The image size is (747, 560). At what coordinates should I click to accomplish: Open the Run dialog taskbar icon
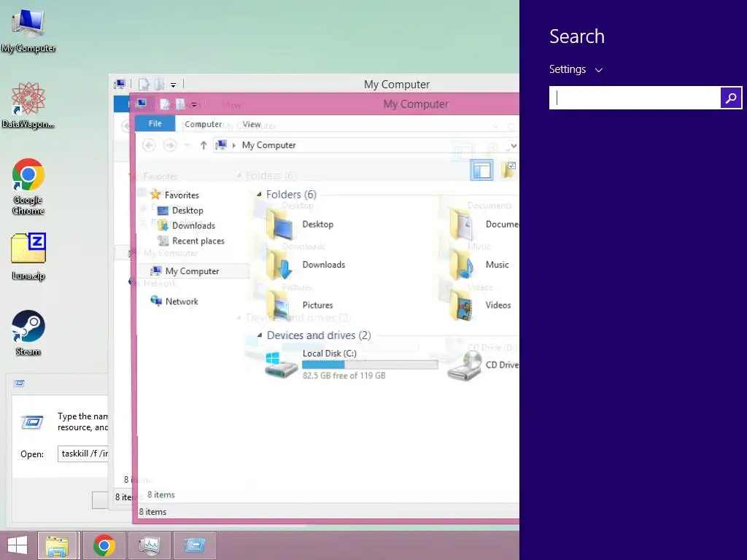(194, 545)
